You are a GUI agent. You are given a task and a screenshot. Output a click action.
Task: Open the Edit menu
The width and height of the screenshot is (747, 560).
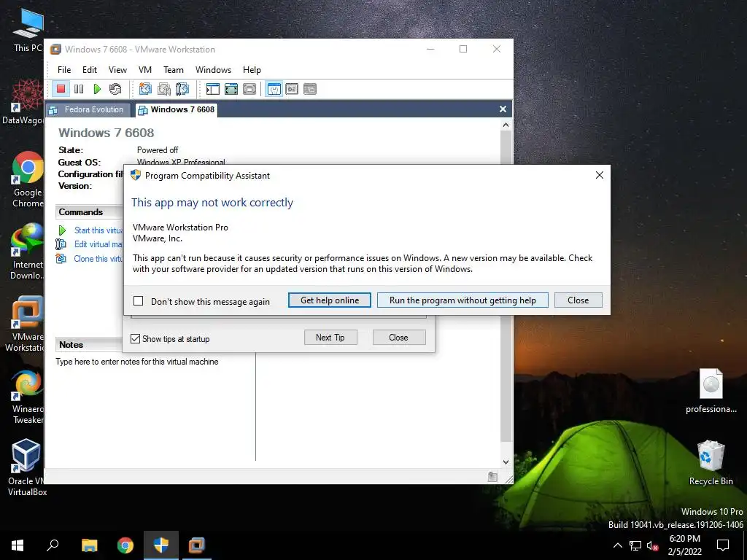[90, 70]
